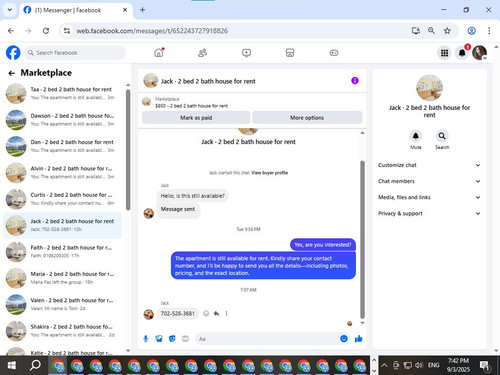Open the account profile picture menu

[x=480, y=53]
